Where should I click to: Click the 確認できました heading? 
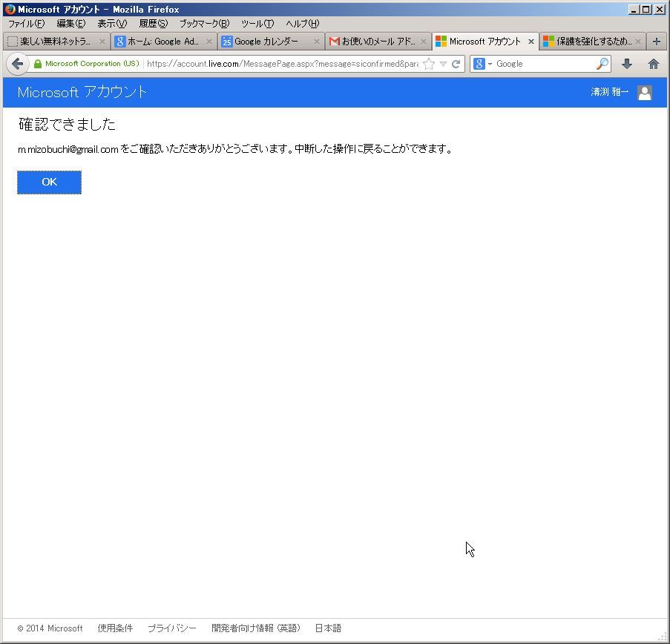coord(67,125)
